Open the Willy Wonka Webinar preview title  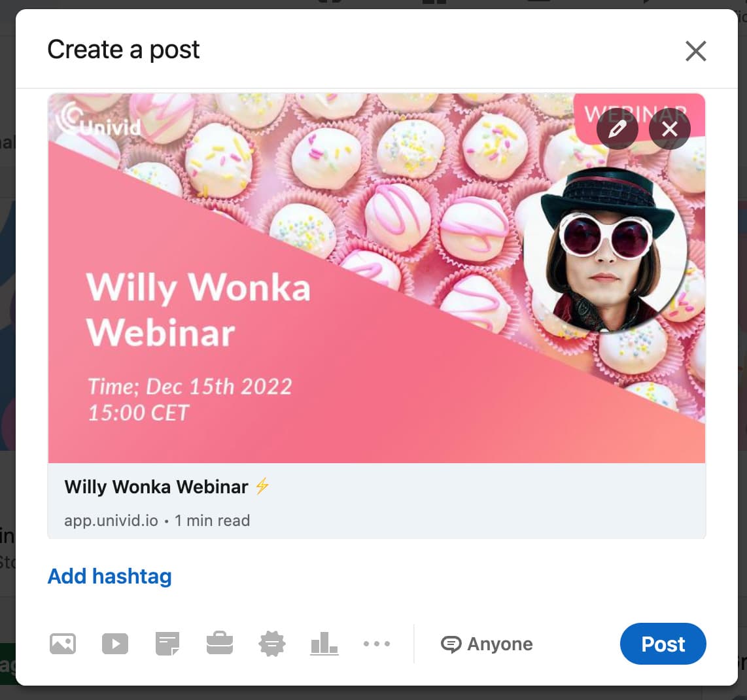click(x=156, y=487)
